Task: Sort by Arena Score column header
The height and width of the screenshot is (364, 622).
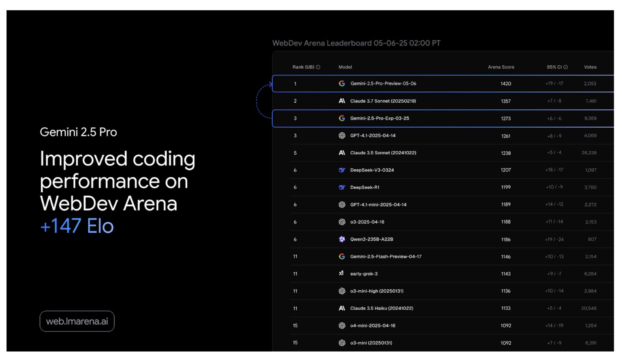Action: tap(501, 67)
